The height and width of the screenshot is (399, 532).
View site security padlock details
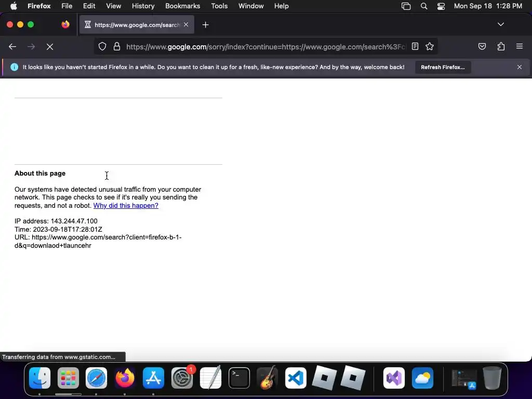click(x=117, y=46)
